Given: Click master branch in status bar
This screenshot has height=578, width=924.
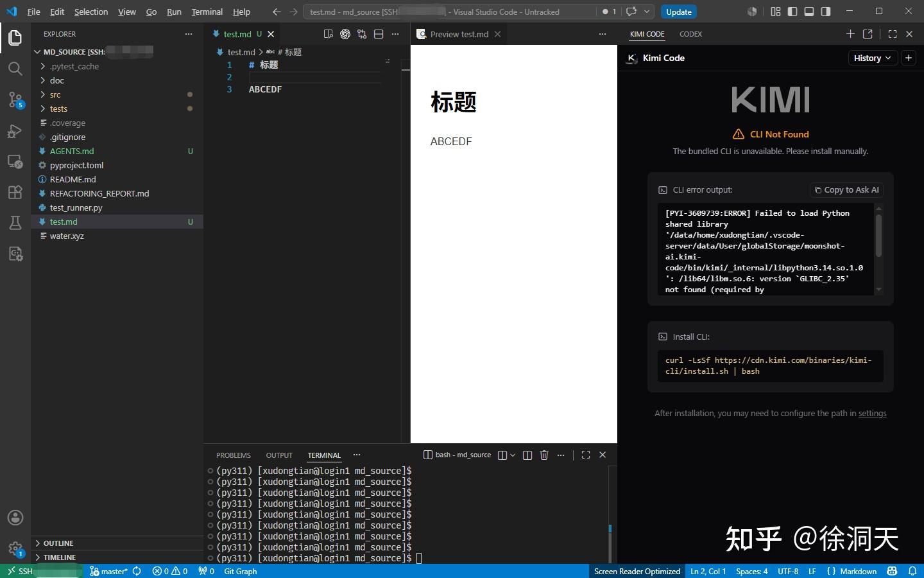Looking at the screenshot, I should (109, 571).
